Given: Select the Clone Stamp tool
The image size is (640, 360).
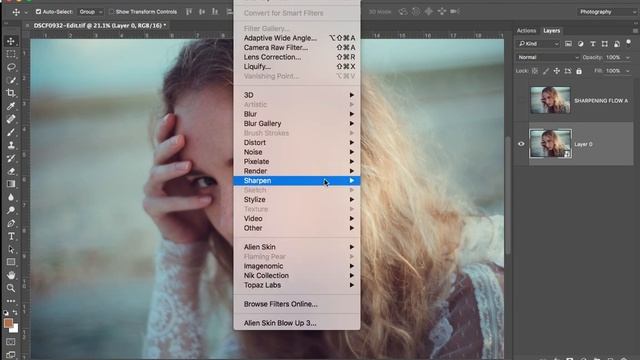Looking at the screenshot, I should click(11, 145).
